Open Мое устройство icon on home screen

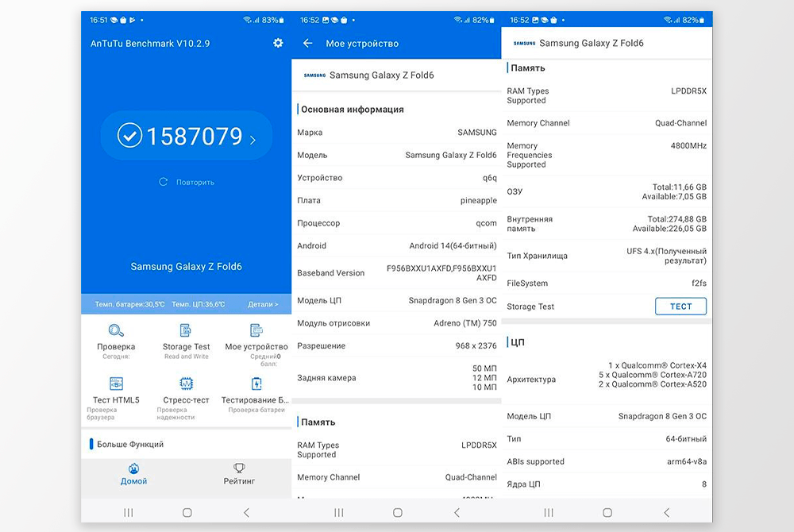pos(256,330)
